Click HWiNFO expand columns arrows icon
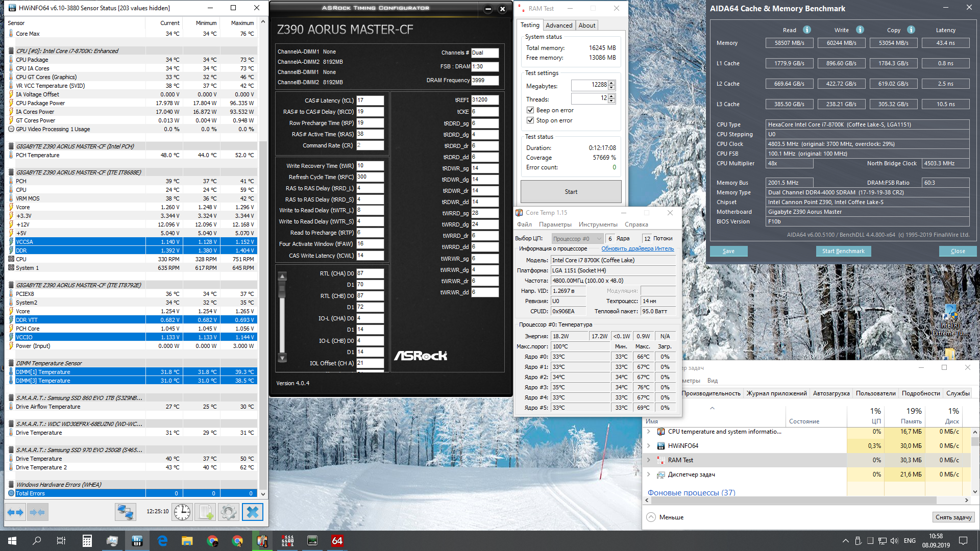The width and height of the screenshot is (980, 551). click(15, 512)
